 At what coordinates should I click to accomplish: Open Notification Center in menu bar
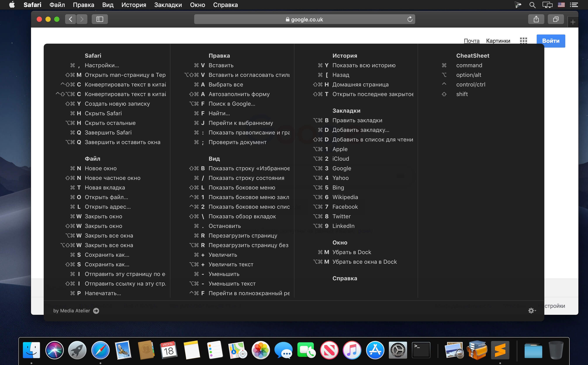point(574,5)
